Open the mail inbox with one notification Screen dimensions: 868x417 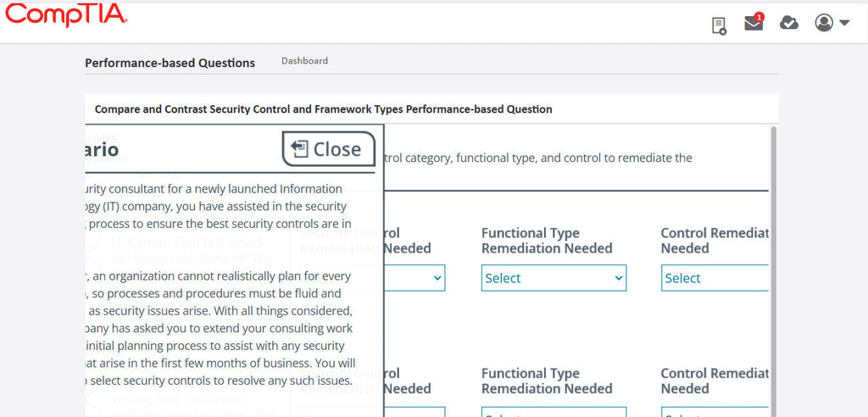coord(753,24)
